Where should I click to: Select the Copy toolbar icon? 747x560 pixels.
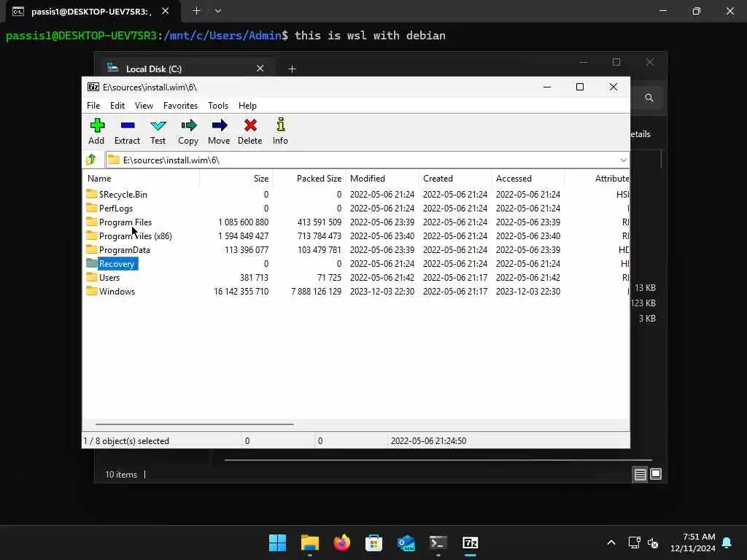coord(189,125)
